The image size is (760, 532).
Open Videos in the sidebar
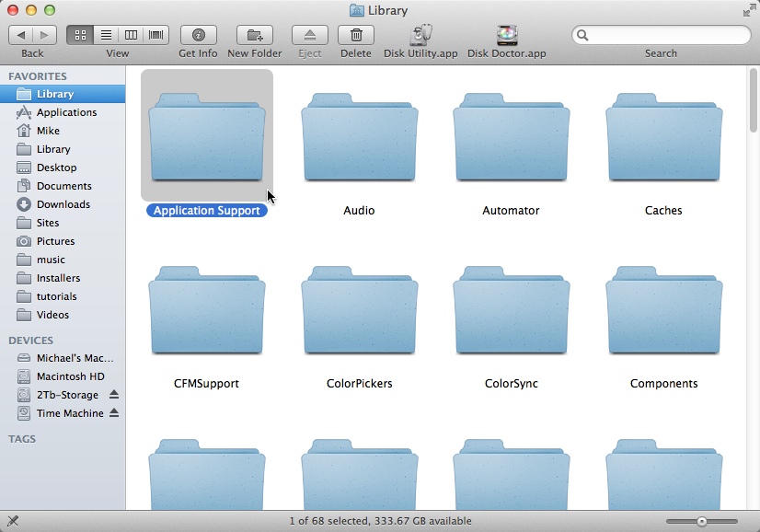[x=63, y=315]
